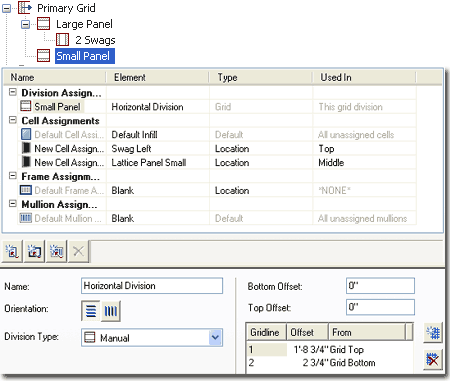This screenshot has width=450, height=381.
Task: Click the New Mullion Assignment toolbar icon
Action: (56, 251)
